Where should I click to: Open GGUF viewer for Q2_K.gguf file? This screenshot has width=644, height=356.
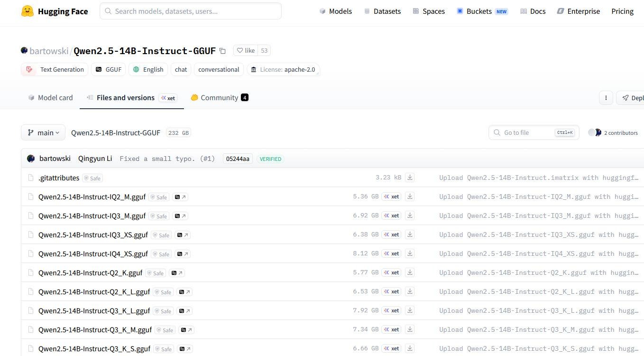point(177,273)
